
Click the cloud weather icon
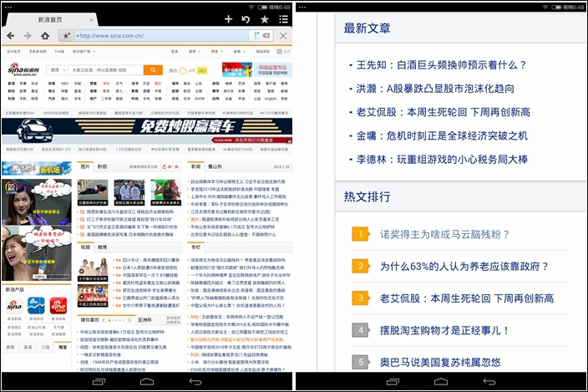coord(183,70)
